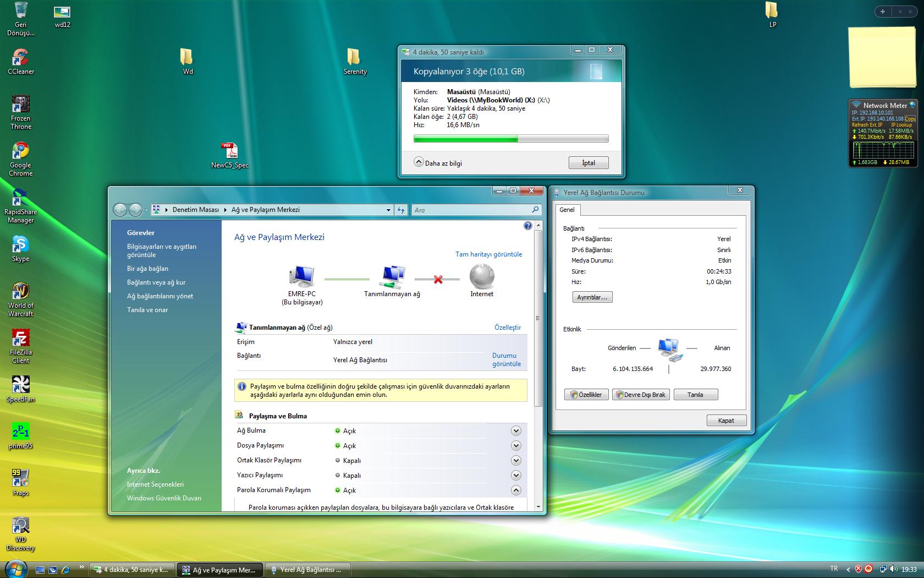Select the Wd folder on desktop
Image resolution: width=924 pixels, height=578 pixels.
pyautogui.click(x=188, y=62)
